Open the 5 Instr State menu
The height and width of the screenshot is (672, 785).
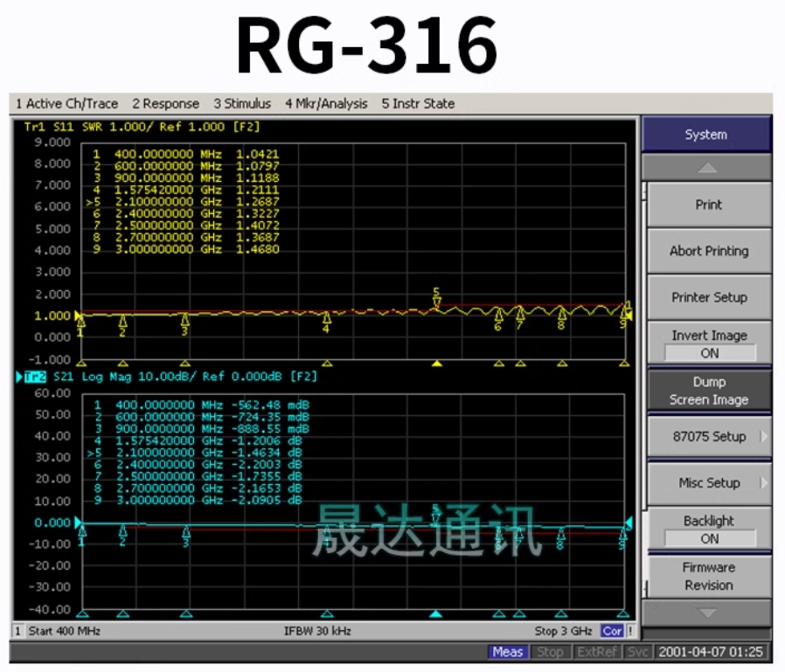point(418,104)
